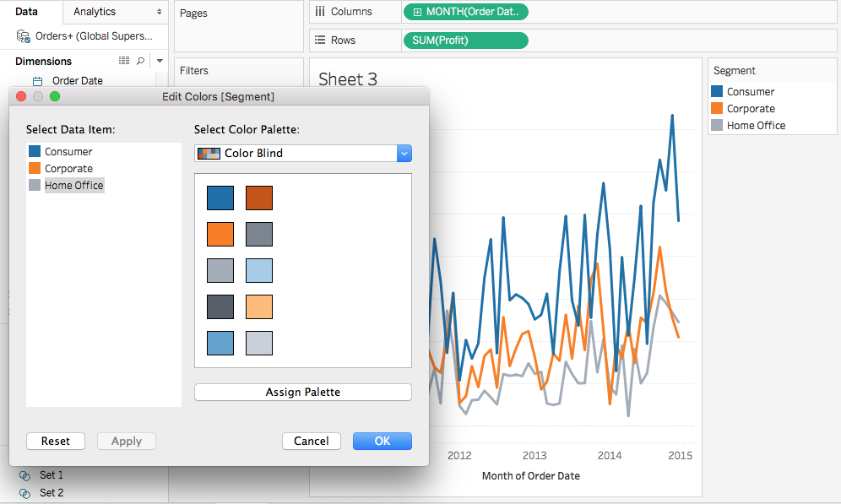Click the view data grid icon in Dimensions
The height and width of the screenshot is (504, 841).
tap(124, 61)
